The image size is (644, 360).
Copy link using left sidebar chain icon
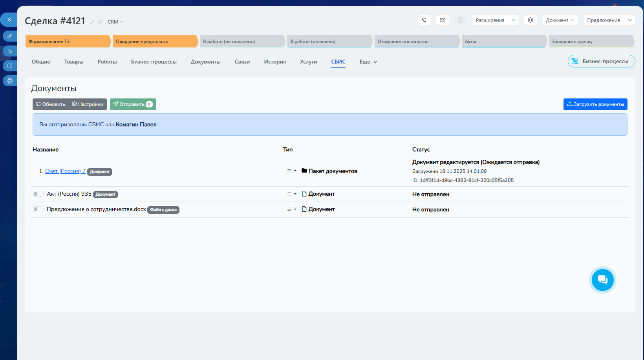click(10, 36)
